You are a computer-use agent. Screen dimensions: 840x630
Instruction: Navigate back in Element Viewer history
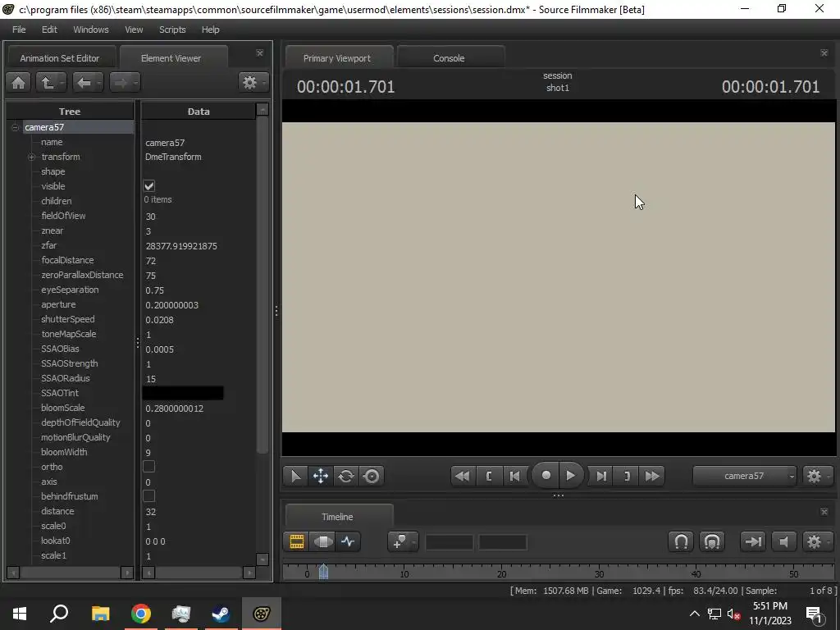(84, 83)
